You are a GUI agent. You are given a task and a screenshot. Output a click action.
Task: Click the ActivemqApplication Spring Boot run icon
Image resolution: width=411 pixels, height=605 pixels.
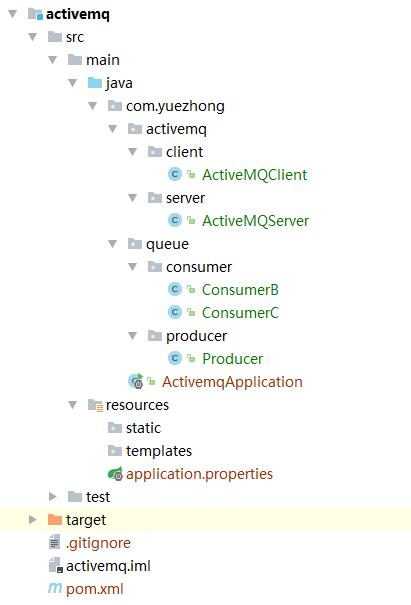click(135, 381)
